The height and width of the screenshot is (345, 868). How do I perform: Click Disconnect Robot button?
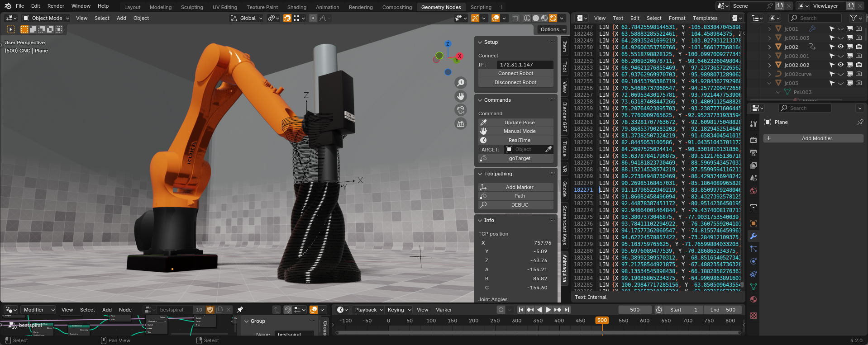pyautogui.click(x=516, y=82)
